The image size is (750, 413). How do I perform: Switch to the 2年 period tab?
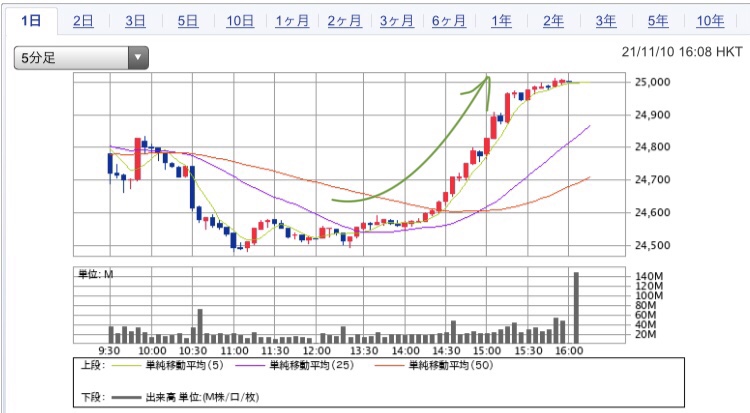click(x=553, y=21)
